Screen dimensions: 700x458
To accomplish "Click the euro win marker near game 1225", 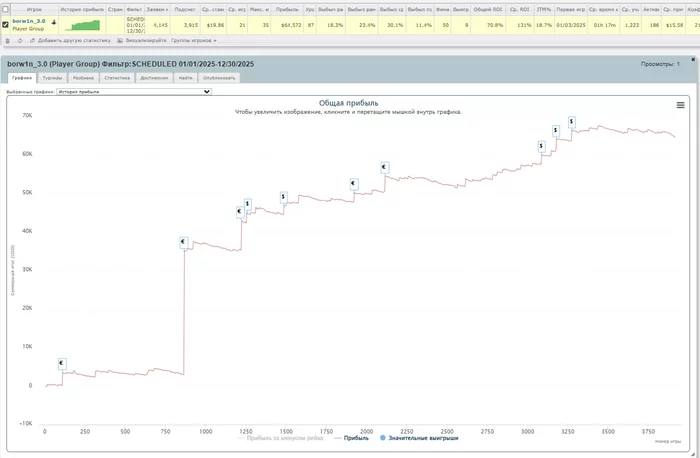I will point(240,212).
